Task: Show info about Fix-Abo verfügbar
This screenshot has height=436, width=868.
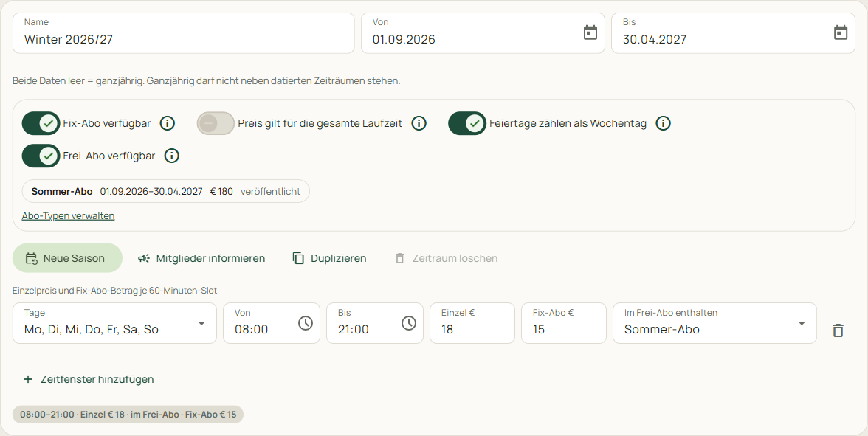Action: pos(167,123)
